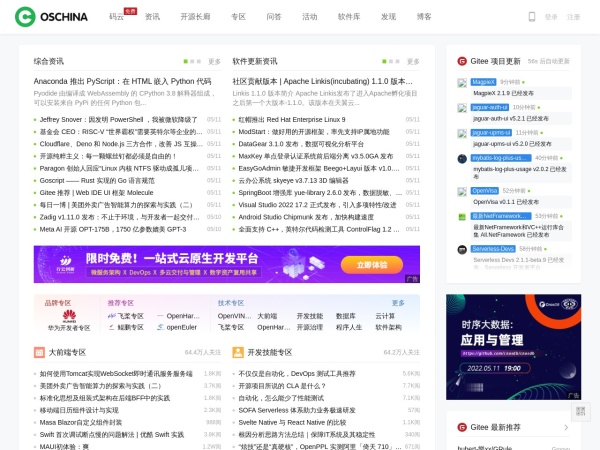Click the 时序大数据 应用与管理 ad banner
Viewport: 600px width, 450px height.
pyautogui.click(x=513, y=345)
